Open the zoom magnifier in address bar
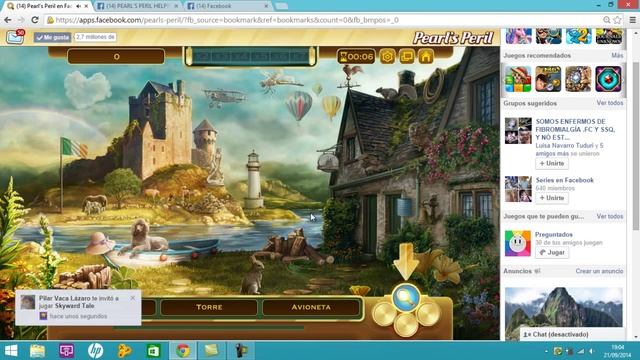640x360 pixels. [607, 20]
